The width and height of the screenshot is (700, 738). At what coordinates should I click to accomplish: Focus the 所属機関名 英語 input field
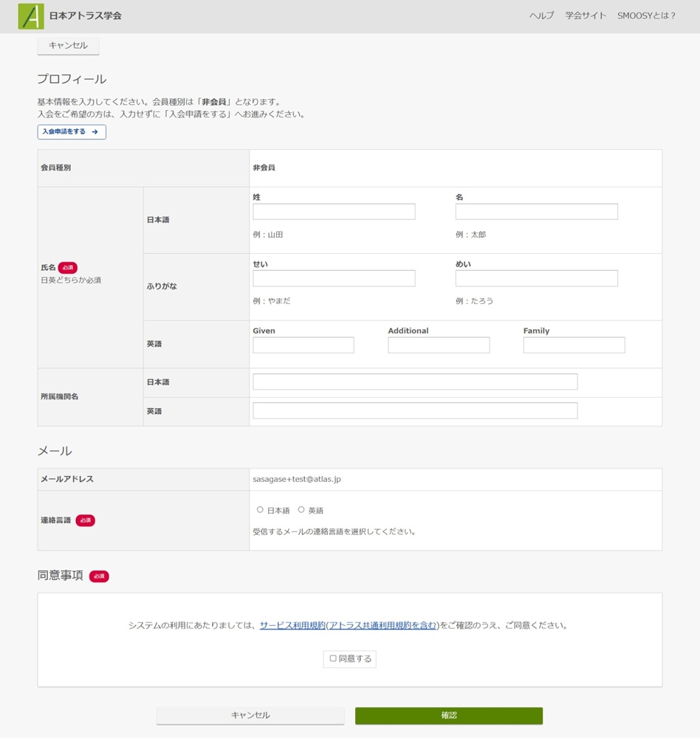(x=415, y=410)
